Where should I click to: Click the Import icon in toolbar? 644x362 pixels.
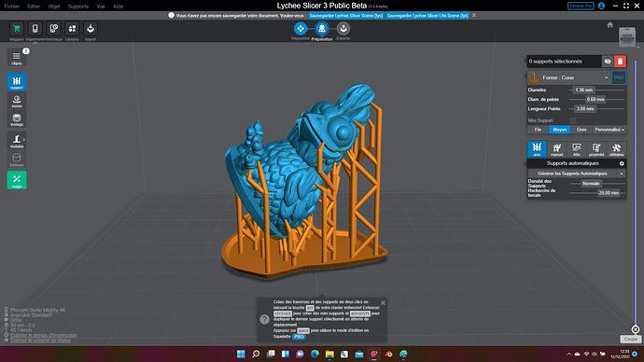pyautogui.click(x=91, y=29)
